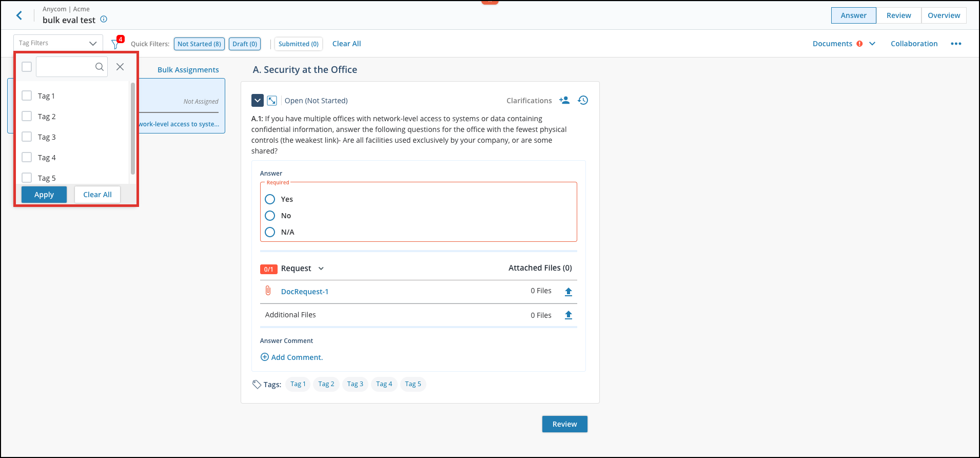980x458 pixels.
Task: Toggle the Submitted (0) quick filter
Action: click(298, 44)
